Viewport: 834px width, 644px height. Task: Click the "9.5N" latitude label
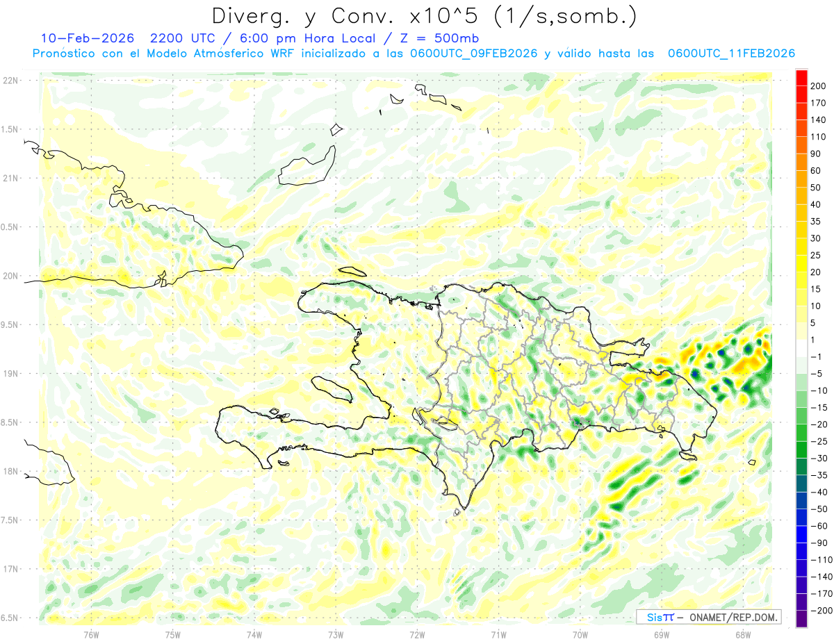tap(10, 324)
